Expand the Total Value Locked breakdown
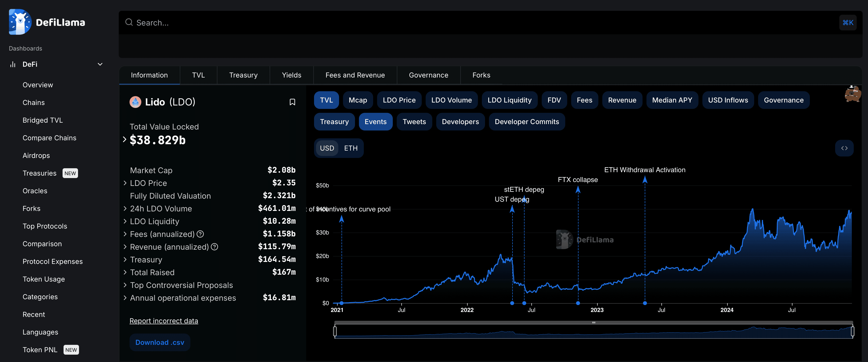Viewport: 868px width, 362px height. click(x=124, y=139)
